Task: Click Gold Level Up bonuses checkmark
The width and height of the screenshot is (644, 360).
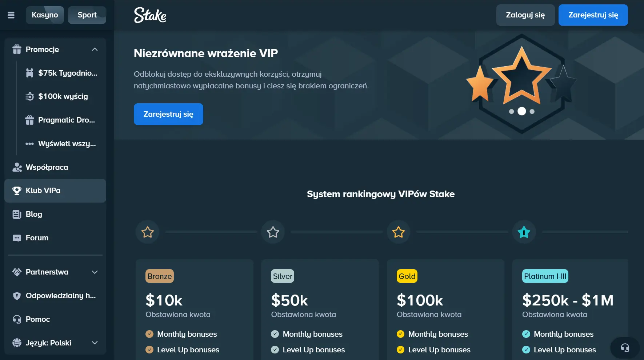Action: [x=400, y=349]
